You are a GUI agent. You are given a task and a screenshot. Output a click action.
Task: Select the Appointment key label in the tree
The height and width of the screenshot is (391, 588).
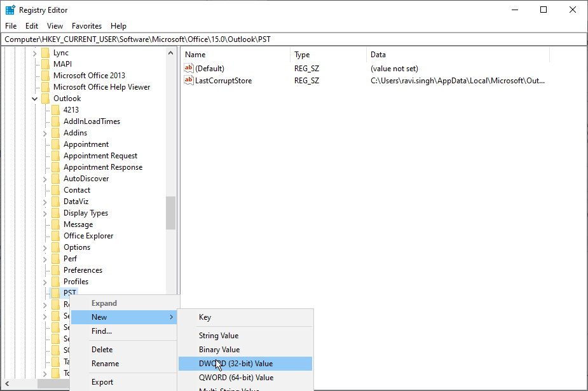click(x=86, y=144)
